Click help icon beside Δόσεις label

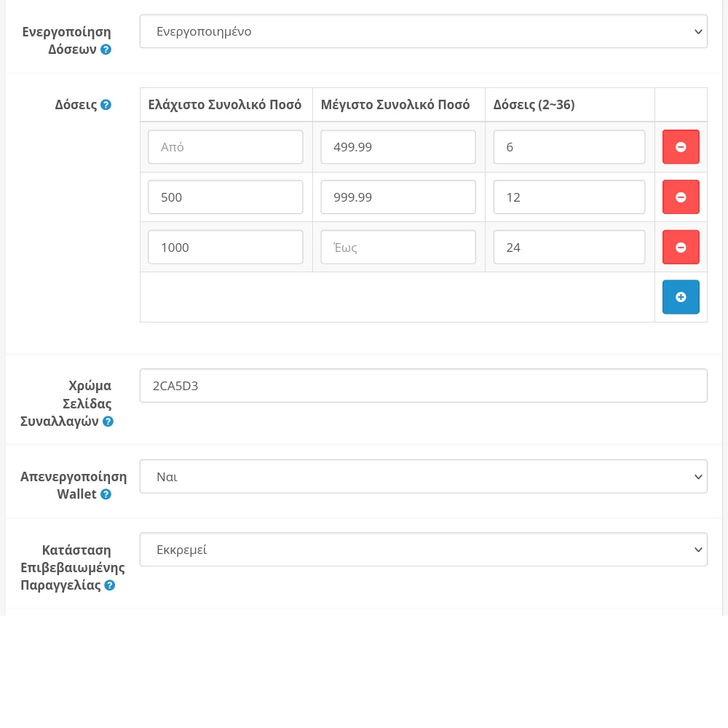click(106, 105)
